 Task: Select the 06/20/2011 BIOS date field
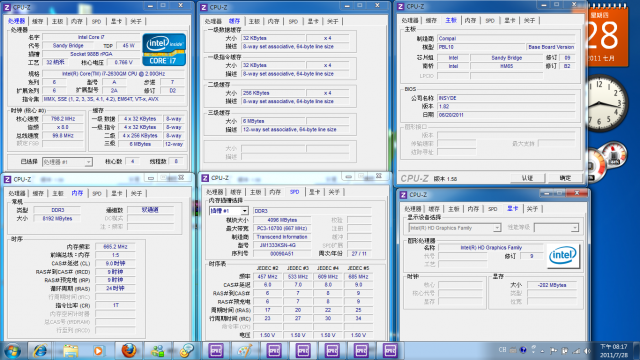(x=506, y=115)
